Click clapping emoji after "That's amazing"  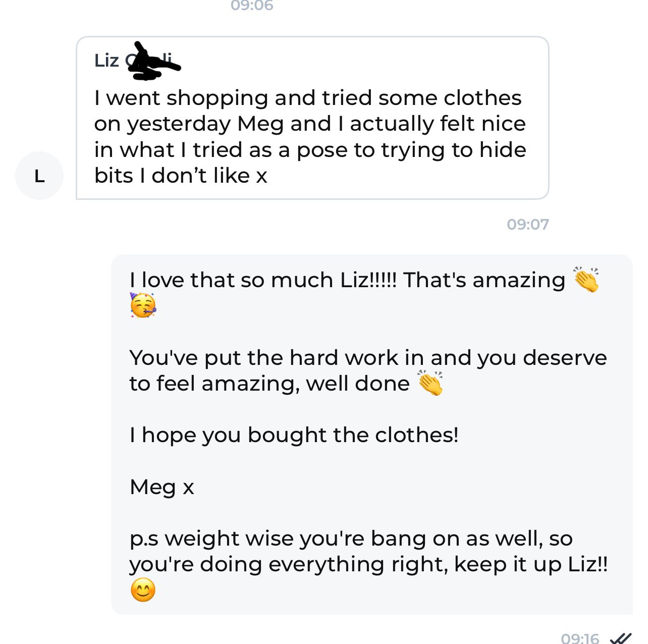[x=586, y=280]
